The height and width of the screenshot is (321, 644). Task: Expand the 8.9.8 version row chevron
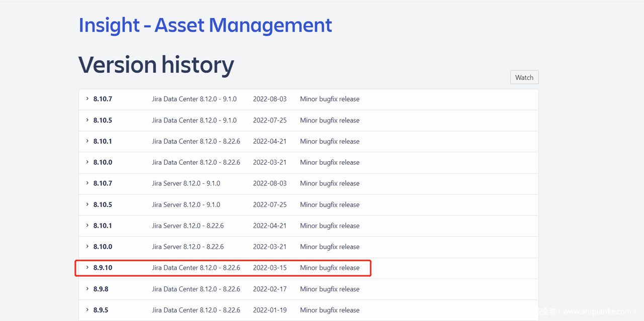point(87,289)
